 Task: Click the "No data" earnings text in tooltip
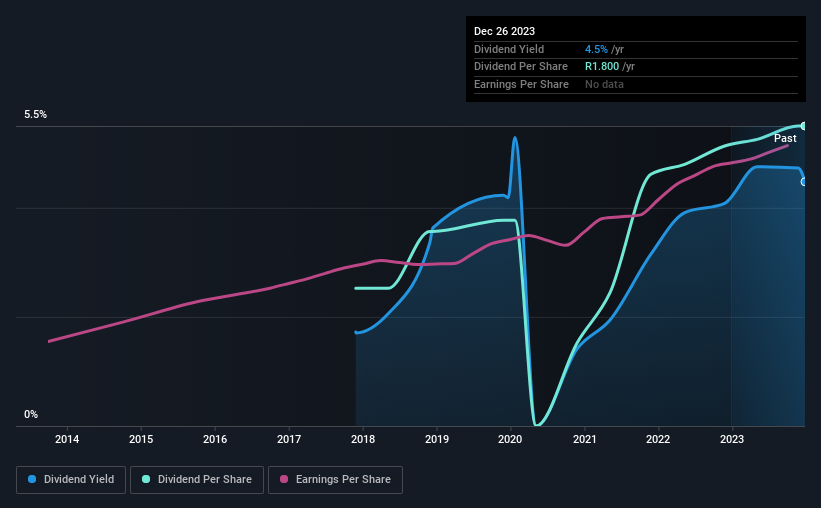(x=605, y=85)
